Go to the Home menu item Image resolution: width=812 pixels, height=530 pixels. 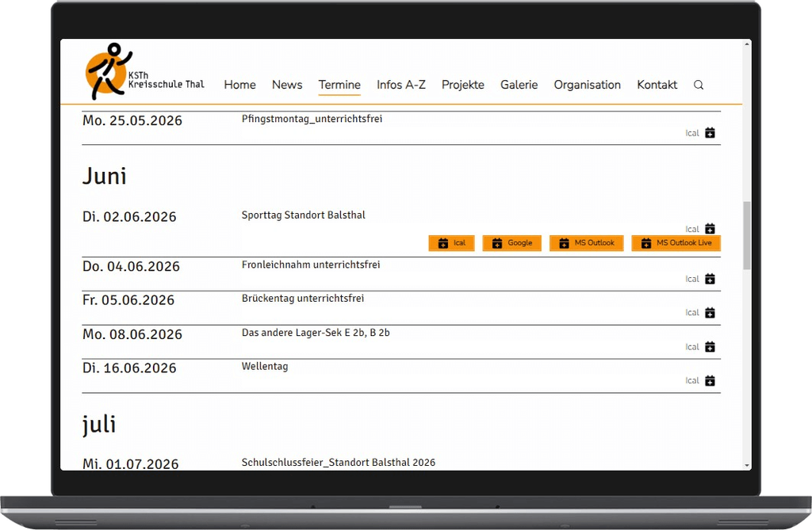[239, 85]
